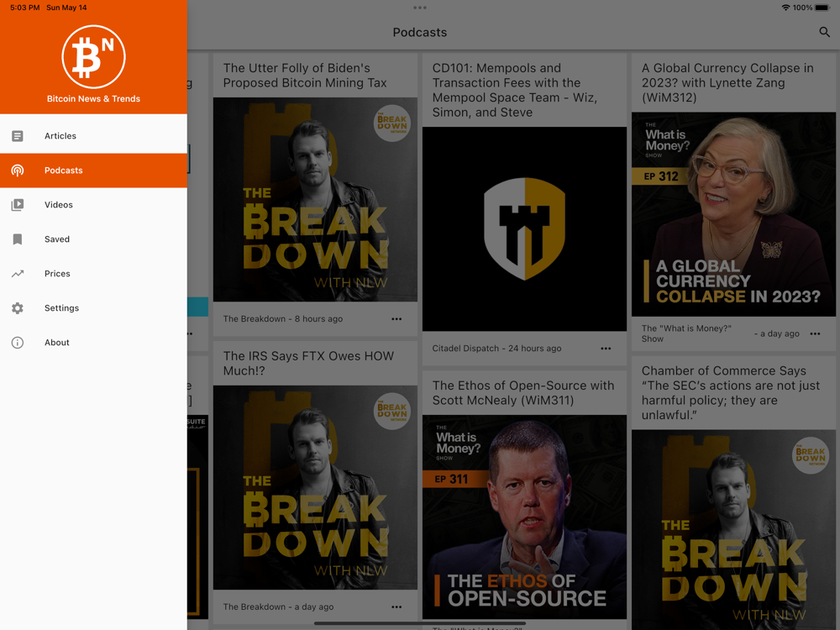The width and height of the screenshot is (840, 630).
Task: Open search with the magnifier icon
Action: tap(825, 32)
